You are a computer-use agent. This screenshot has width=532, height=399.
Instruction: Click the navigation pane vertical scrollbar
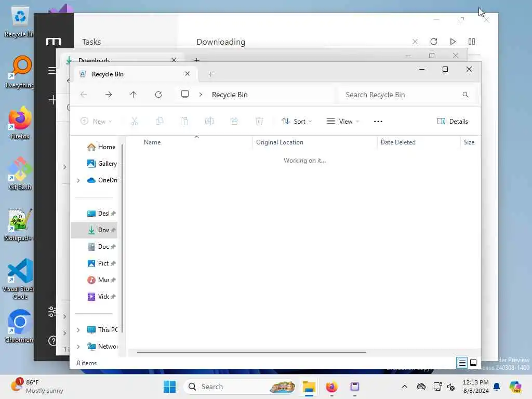tap(122, 237)
